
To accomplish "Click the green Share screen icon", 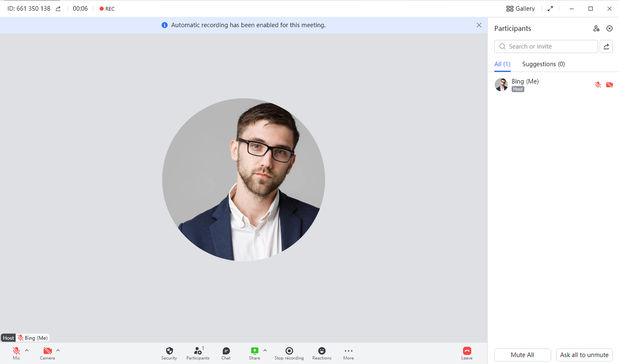I will pos(254,351).
